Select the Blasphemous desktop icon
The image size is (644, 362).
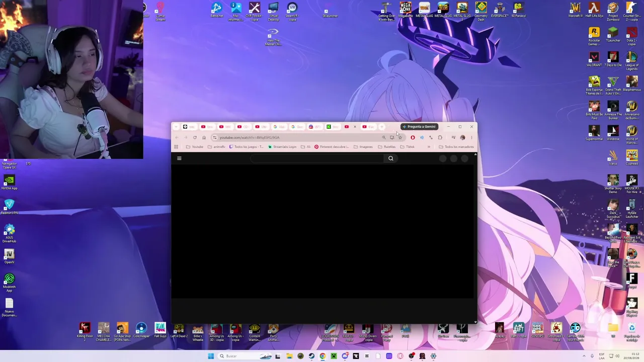pyautogui.click(x=632, y=84)
